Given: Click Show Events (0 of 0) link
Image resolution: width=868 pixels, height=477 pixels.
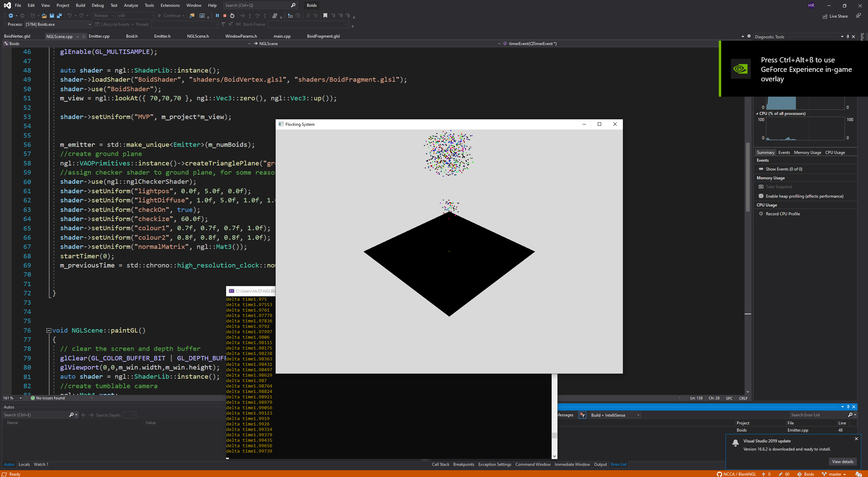Looking at the screenshot, I should coord(784,169).
